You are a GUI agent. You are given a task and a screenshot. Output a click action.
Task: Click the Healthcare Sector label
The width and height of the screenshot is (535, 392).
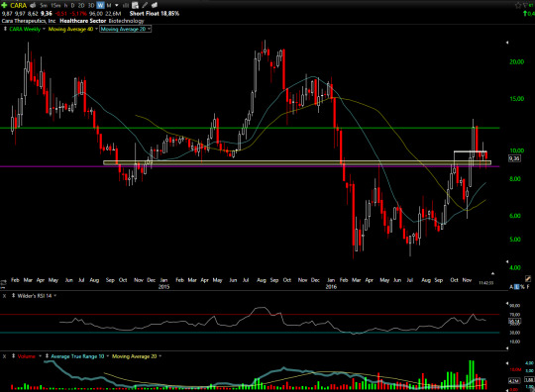(x=83, y=21)
